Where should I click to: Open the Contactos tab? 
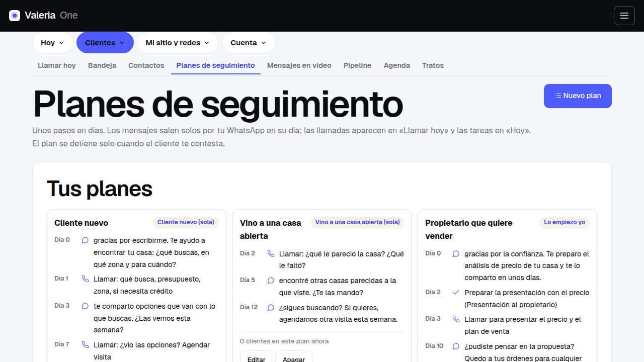click(146, 65)
